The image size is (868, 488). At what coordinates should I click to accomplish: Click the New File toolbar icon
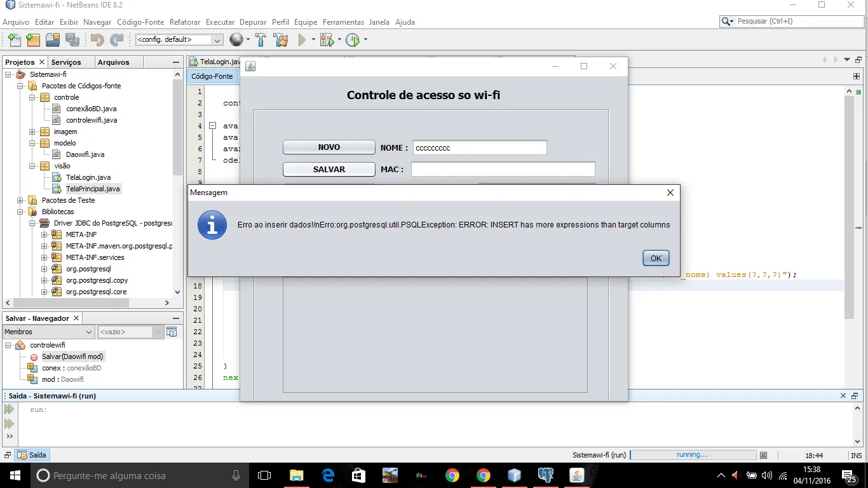pyautogui.click(x=13, y=39)
